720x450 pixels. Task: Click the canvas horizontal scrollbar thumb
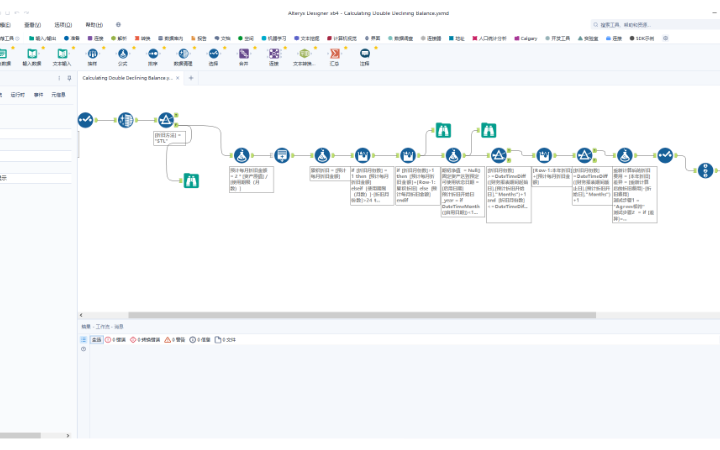coord(362,315)
